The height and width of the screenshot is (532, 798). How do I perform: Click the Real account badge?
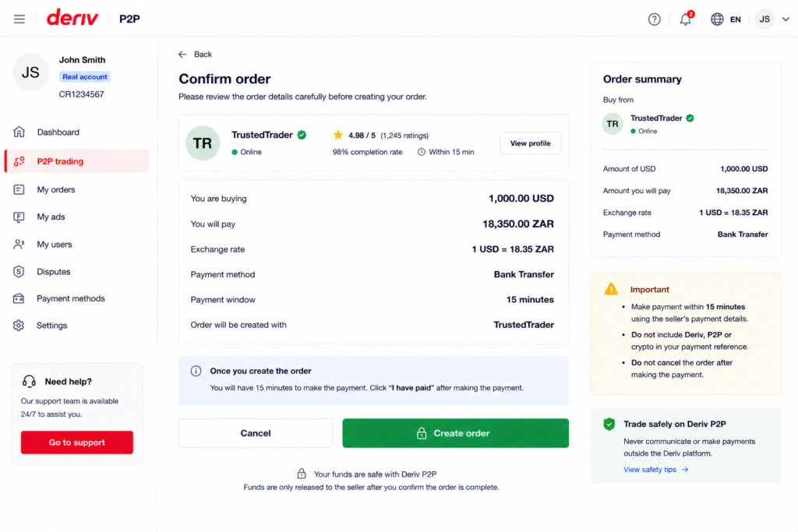(85, 77)
